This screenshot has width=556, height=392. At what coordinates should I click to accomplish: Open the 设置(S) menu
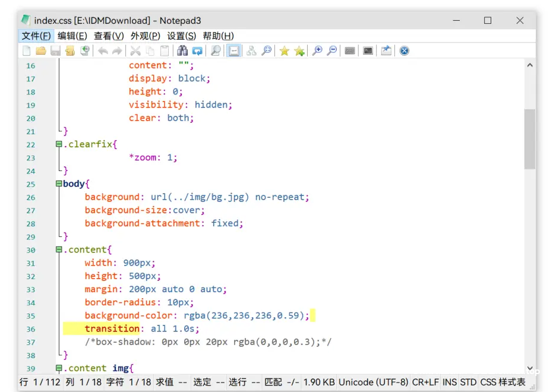tap(182, 36)
